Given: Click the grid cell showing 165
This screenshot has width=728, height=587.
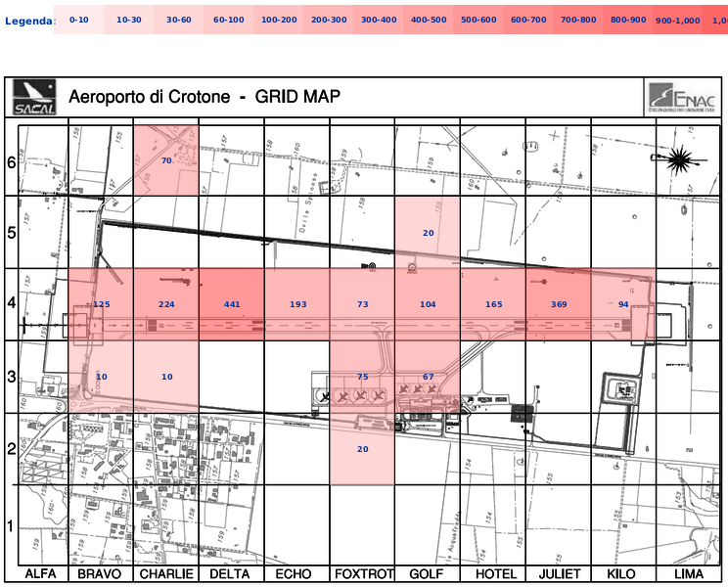Looking at the screenshot, I should point(493,304).
